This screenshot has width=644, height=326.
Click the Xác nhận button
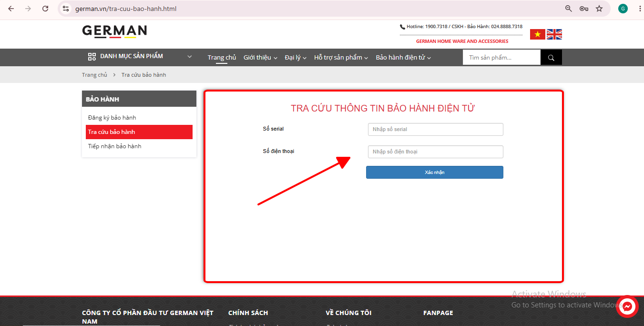tap(435, 173)
